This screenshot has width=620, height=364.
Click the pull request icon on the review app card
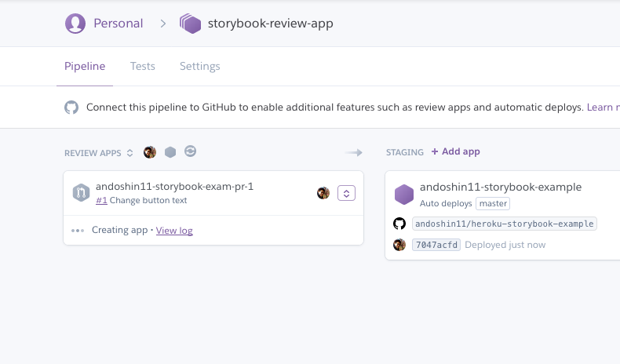81,193
